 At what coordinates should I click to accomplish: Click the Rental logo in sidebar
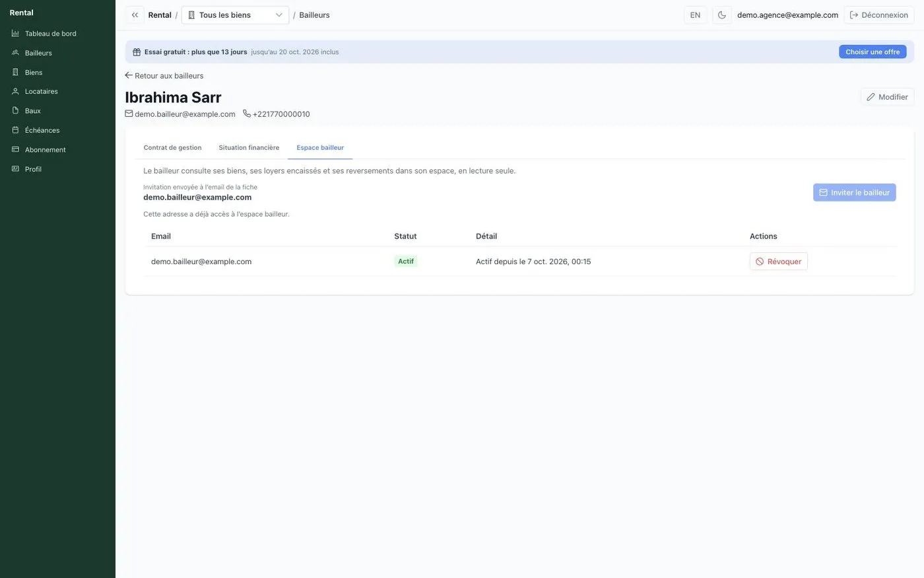point(21,13)
